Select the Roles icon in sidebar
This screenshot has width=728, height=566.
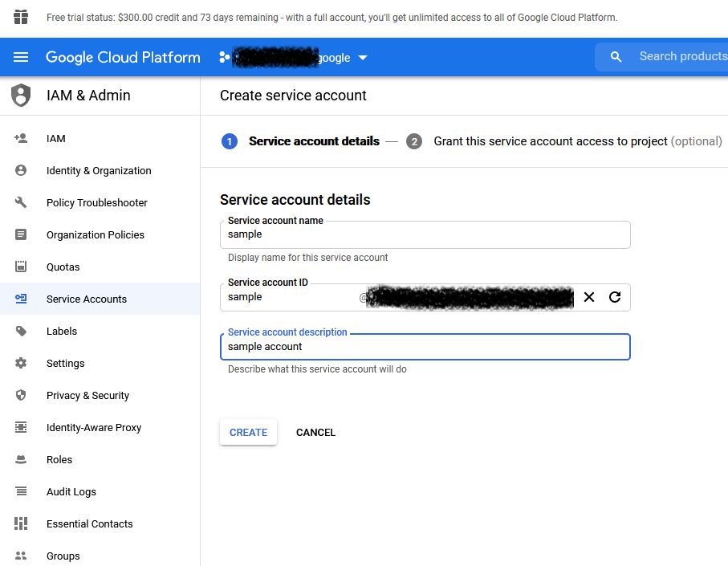[21, 459]
